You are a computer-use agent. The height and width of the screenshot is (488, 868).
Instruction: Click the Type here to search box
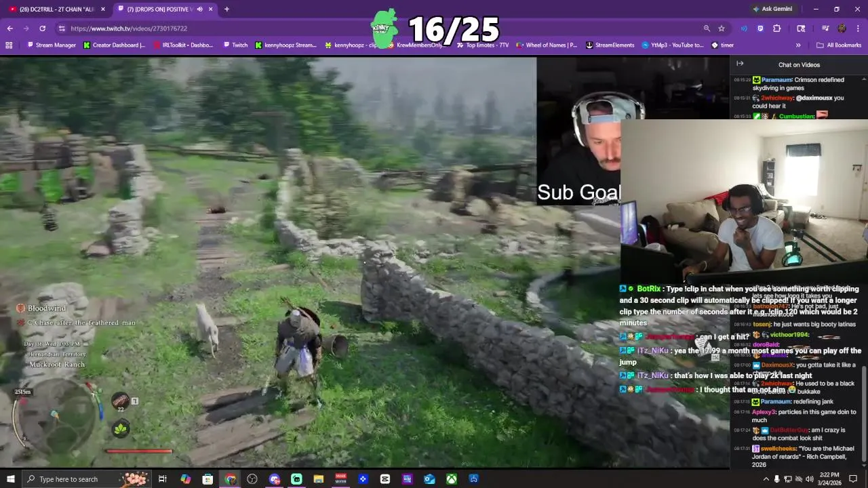85,479
